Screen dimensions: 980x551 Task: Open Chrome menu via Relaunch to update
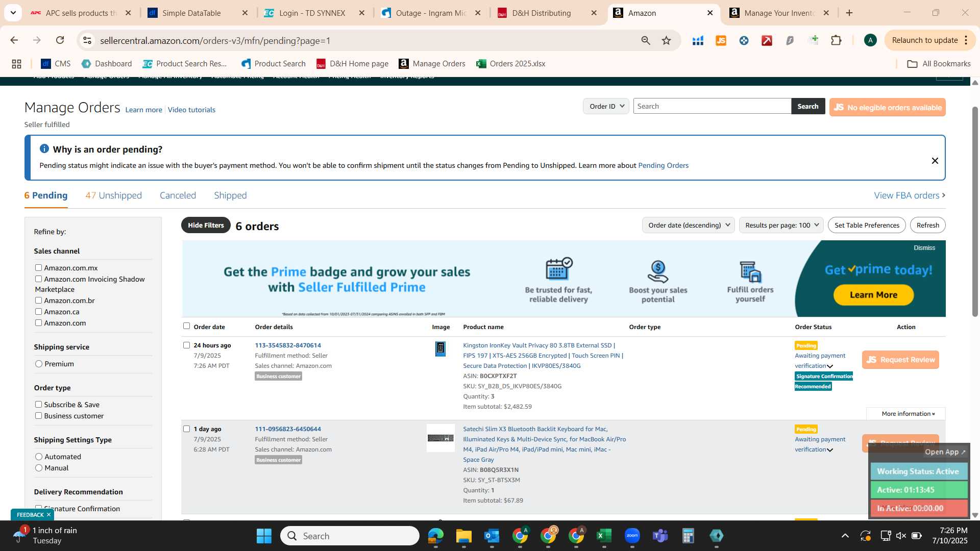pos(929,40)
